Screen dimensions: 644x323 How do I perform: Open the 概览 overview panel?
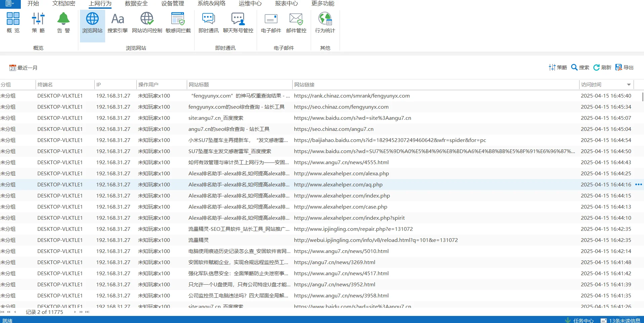click(x=12, y=23)
